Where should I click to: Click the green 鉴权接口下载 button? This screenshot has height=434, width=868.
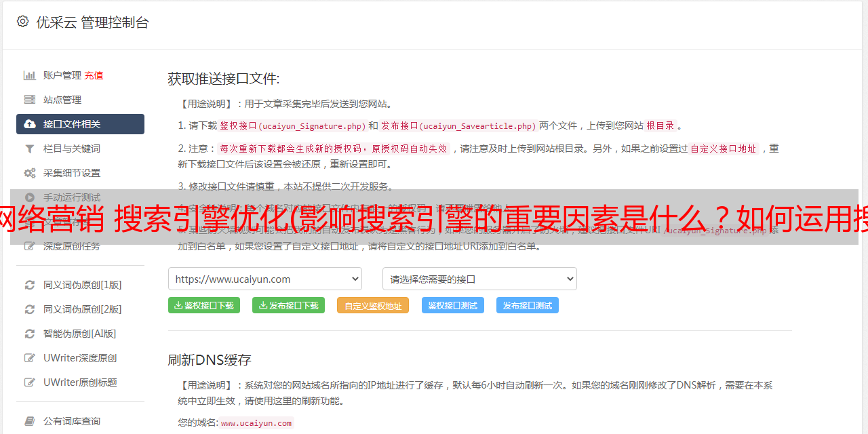click(x=204, y=305)
